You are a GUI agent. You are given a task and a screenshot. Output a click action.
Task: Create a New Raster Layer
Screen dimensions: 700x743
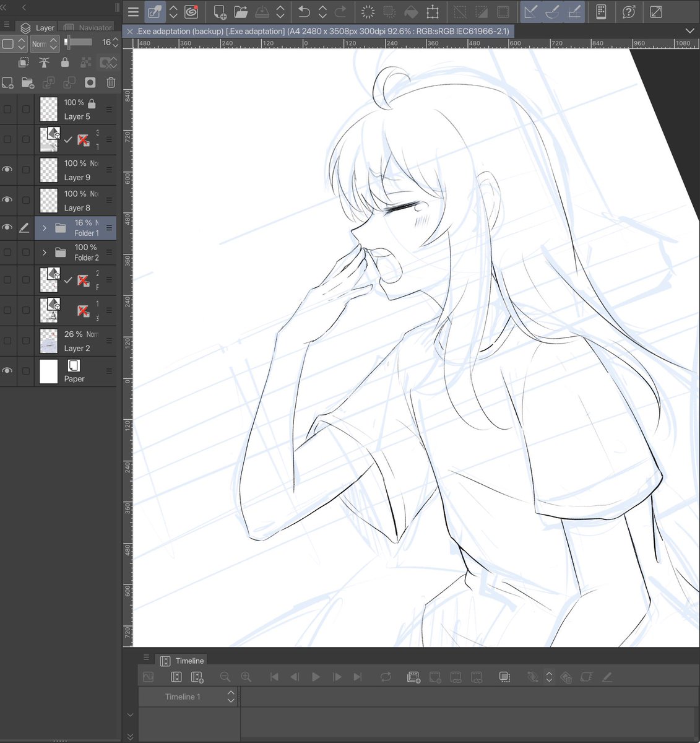[7, 82]
